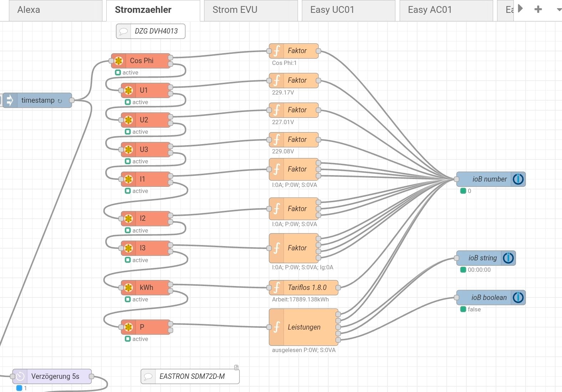Click function icon on Faktor showing 229.17V

click(277, 81)
